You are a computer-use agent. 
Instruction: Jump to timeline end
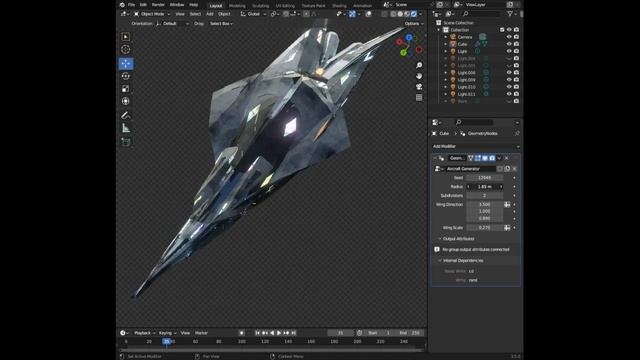click(x=293, y=333)
